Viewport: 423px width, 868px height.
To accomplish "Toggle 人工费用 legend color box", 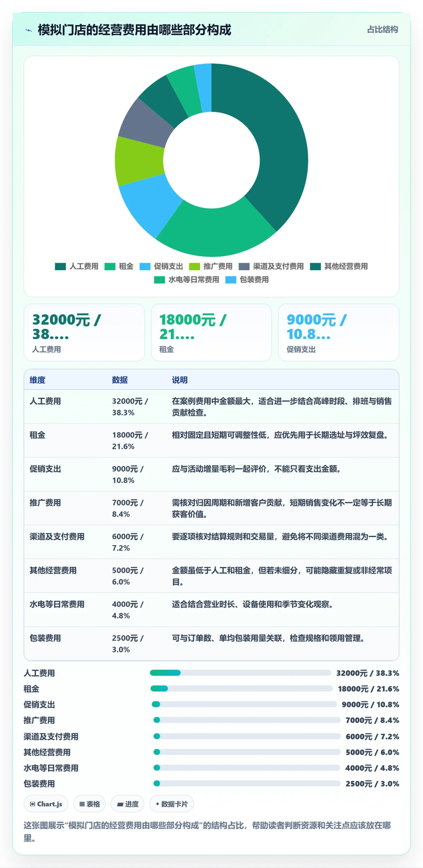I will click(x=60, y=267).
